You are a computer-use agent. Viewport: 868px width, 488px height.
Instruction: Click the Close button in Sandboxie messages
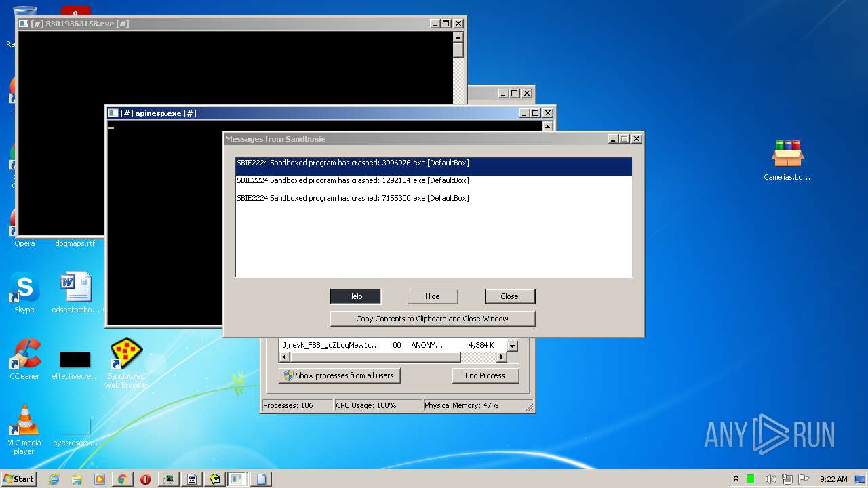(510, 296)
